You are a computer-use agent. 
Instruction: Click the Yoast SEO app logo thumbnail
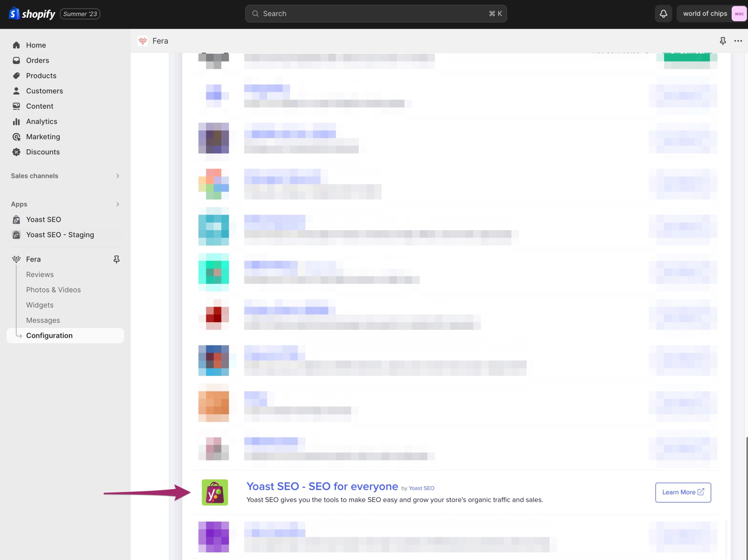(x=215, y=492)
